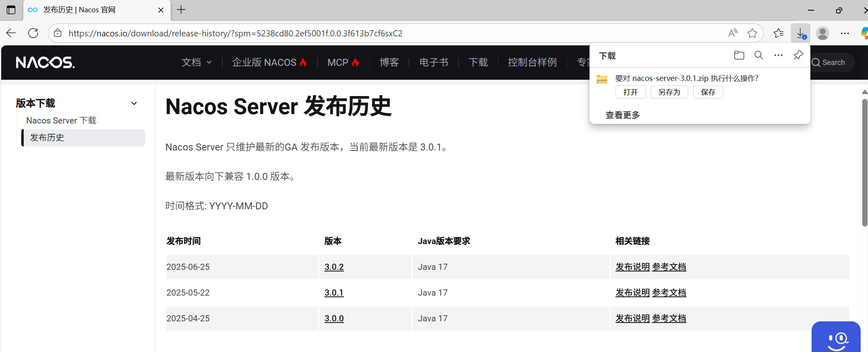Reload the page with refresh icon
Viewport: 868px width, 352px height.
(33, 33)
